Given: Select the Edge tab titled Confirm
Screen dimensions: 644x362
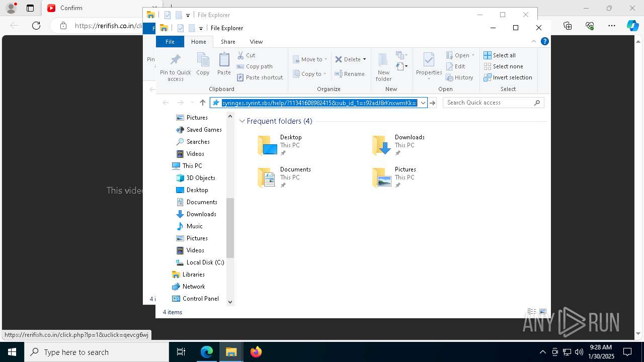Looking at the screenshot, I should pos(91,8).
